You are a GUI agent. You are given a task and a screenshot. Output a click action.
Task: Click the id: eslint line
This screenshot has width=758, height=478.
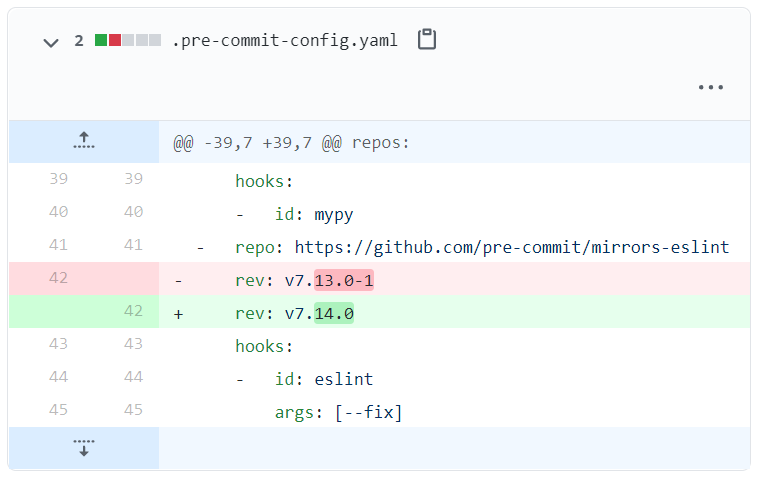(x=454, y=378)
